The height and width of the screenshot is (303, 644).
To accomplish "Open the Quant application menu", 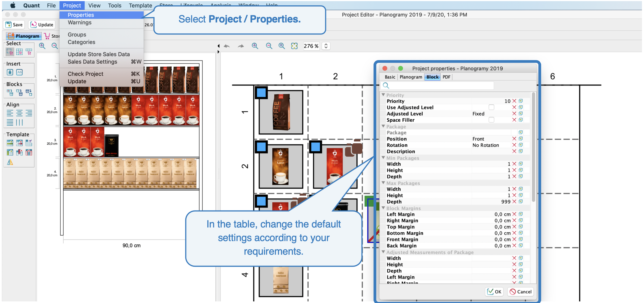I will click(x=31, y=5).
